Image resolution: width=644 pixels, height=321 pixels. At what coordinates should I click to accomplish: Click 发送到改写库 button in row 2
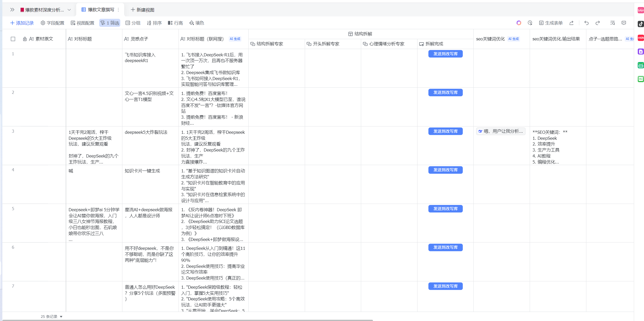point(445,92)
